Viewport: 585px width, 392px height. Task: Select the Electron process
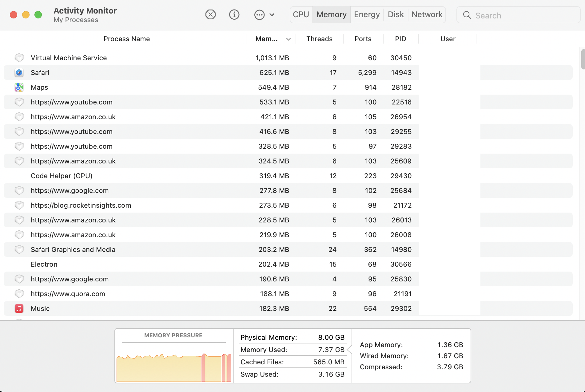tap(44, 264)
